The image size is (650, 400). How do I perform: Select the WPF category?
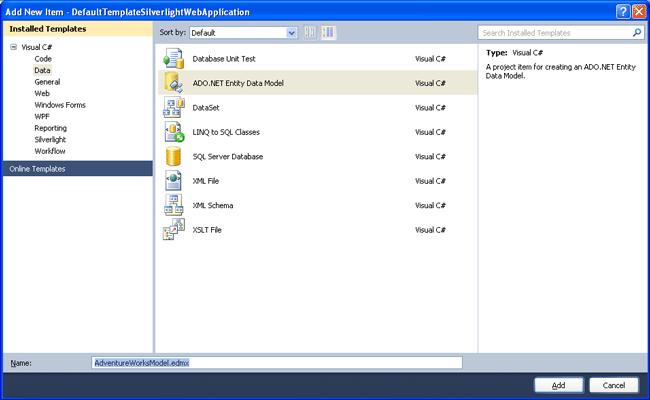click(42, 116)
